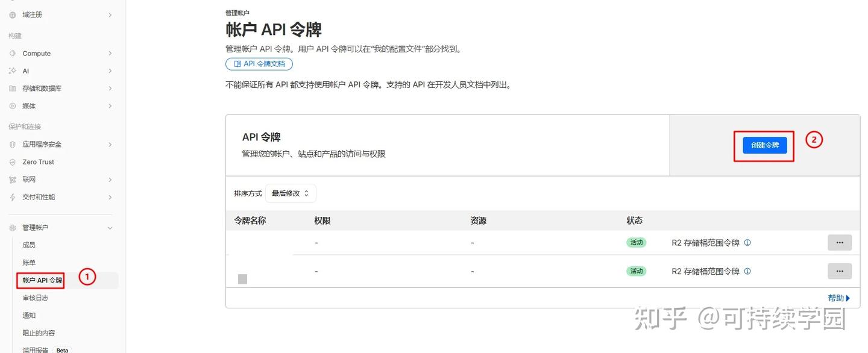
Task: Expand the Compute section chevron
Action: point(110,54)
